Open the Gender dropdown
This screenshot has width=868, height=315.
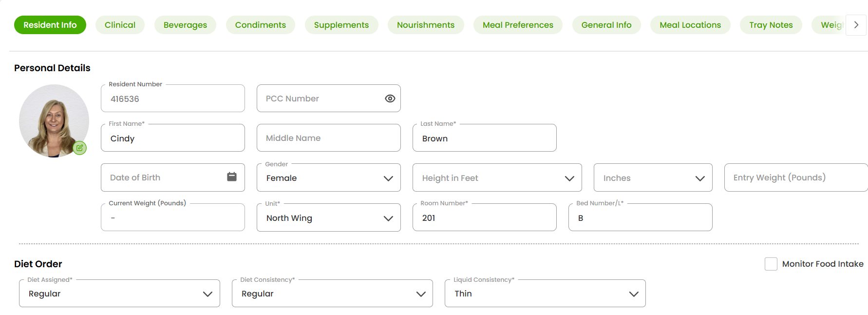click(328, 178)
